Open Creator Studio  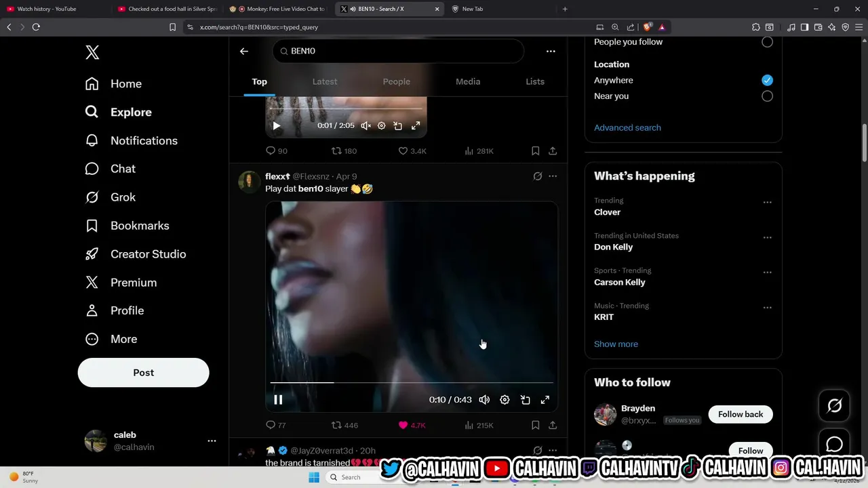click(x=135, y=254)
